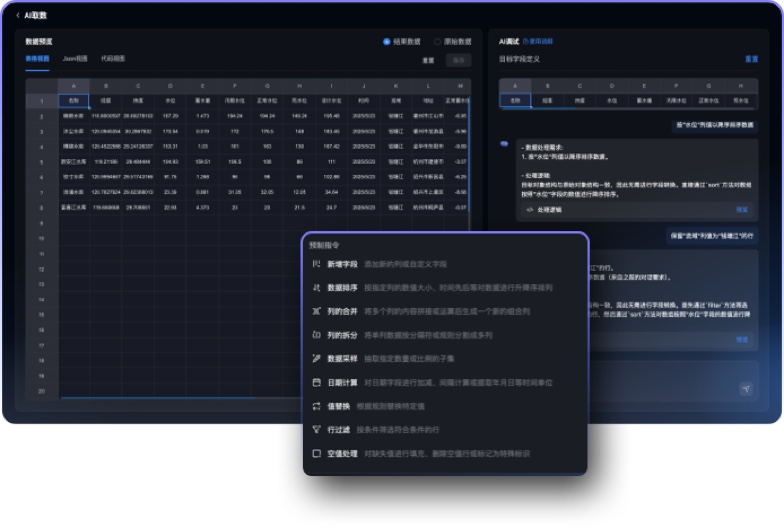Click the code brackets icon beside 处理逻辑
The image size is (784, 526).
pyautogui.click(x=530, y=210)
